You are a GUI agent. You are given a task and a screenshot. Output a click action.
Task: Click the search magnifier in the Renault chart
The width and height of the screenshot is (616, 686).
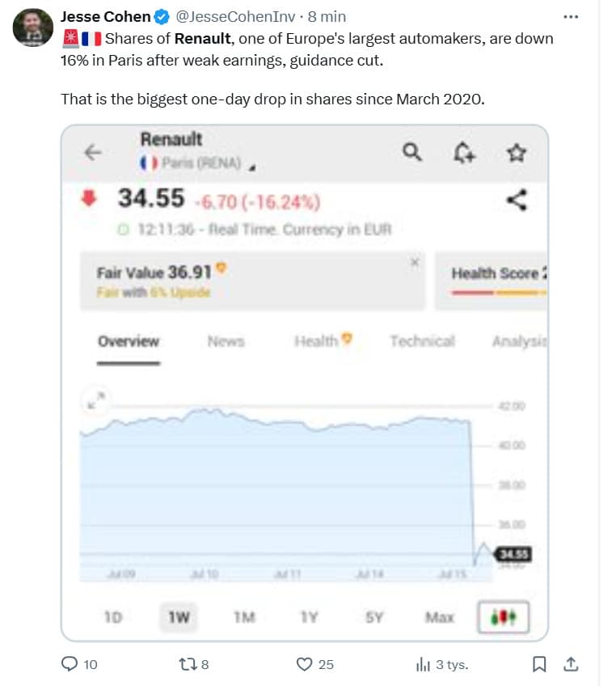point(412,152)
